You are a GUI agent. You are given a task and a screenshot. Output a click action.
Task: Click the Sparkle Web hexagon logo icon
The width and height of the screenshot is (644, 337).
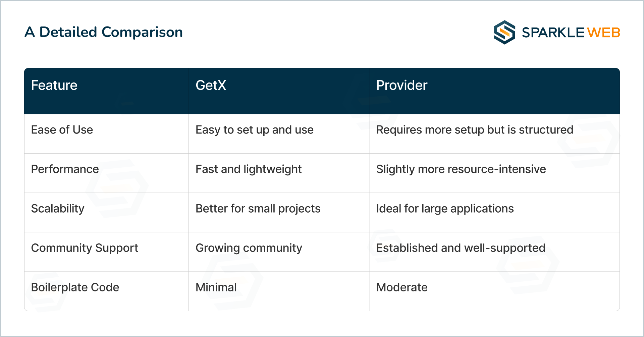(x=504, y=33)
